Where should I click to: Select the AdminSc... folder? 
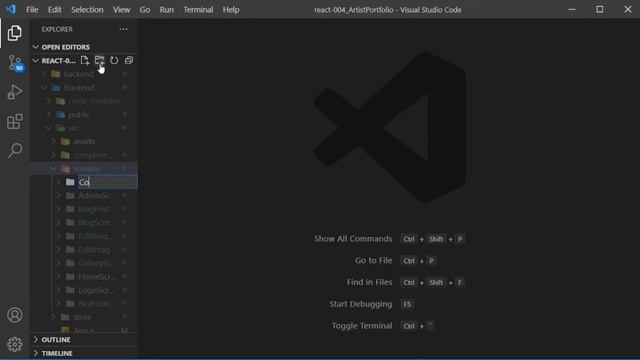[84, 196]
